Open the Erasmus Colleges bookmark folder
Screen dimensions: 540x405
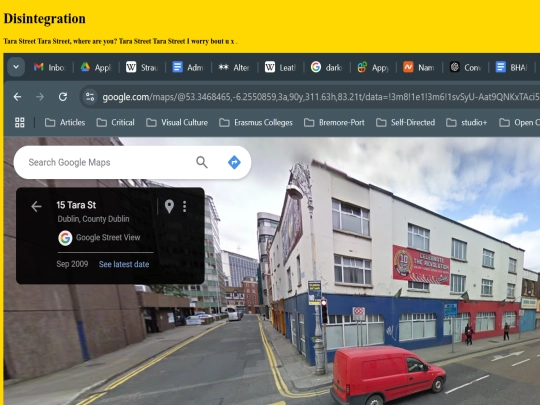click(x=256, y=122)
